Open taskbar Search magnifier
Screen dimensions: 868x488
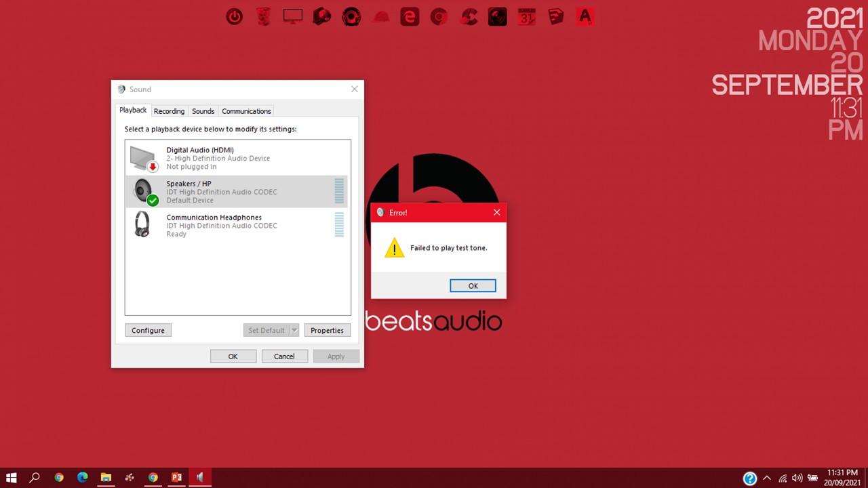pos(35,477)
